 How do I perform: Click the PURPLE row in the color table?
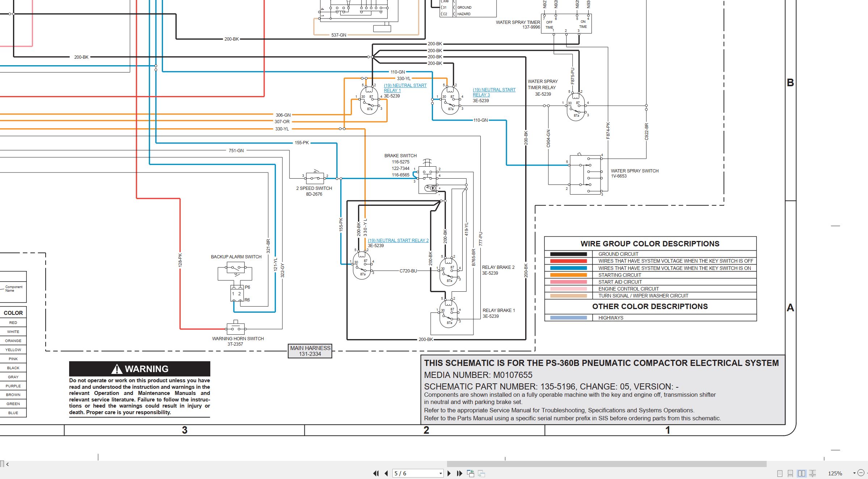(x=13, y=386)
